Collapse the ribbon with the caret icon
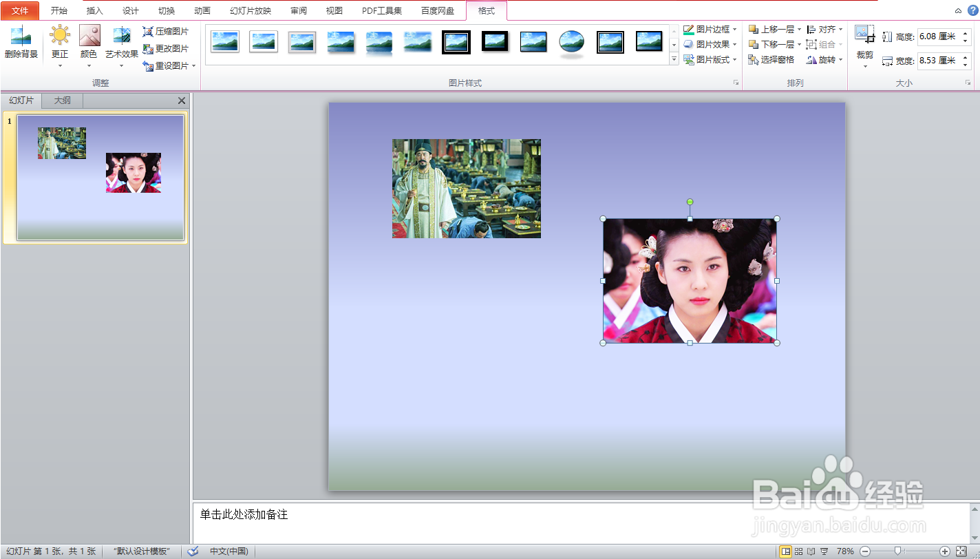The image size is (980, 559). click(958, 11)
